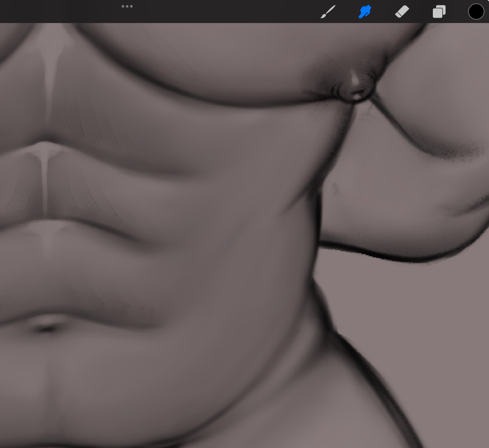Image resolution: width=489 pixels, height=448 pixels.
Task: Deselect smudge by tapping the brush icon
Action: tap(328, 12)
